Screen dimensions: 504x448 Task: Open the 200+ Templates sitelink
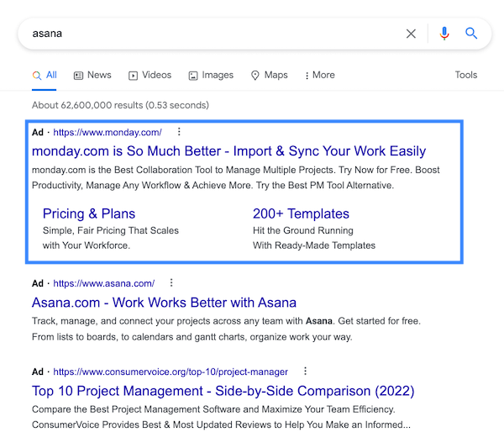301,213
